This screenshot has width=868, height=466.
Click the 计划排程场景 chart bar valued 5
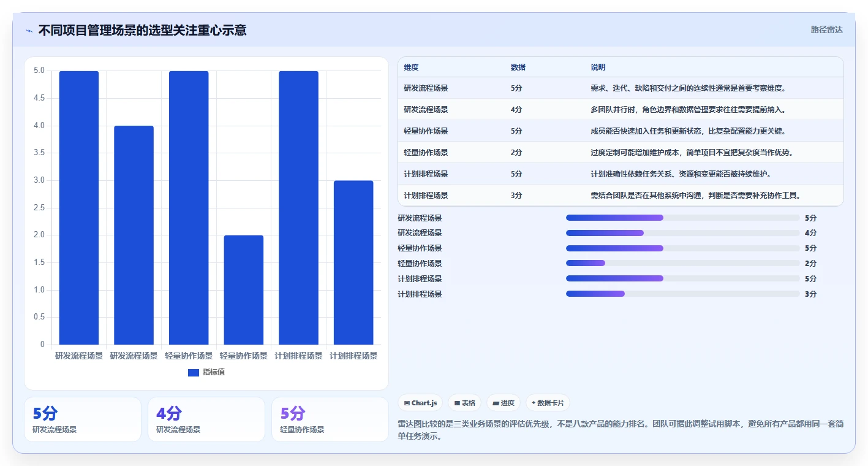coord(298,208)
